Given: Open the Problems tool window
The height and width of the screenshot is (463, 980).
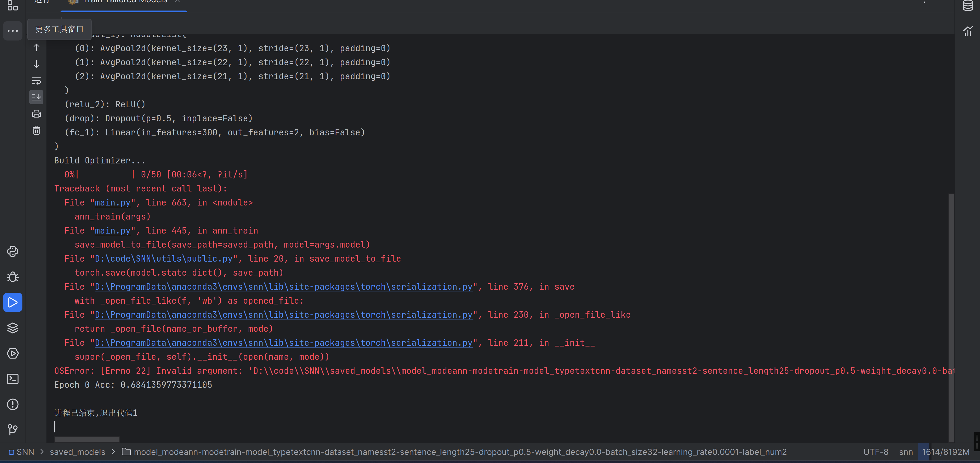Looking at the screenshot, I should (13, 404).
